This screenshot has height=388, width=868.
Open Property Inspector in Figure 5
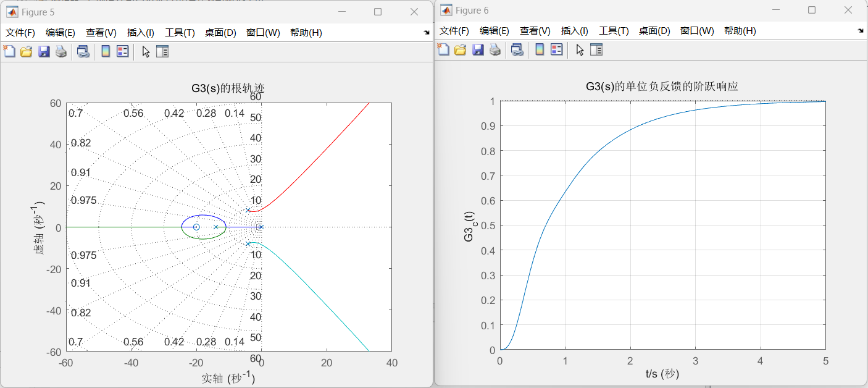click(x=162, y=52)
